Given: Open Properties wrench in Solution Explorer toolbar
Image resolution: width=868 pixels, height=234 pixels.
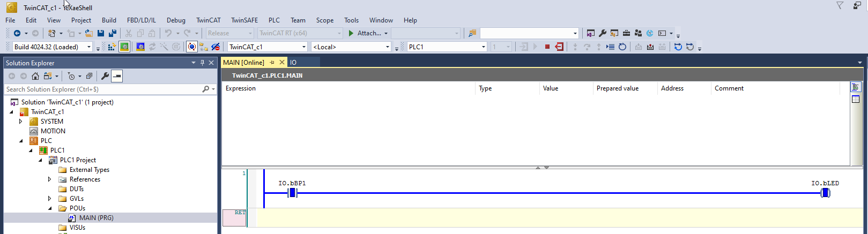Looking at the screenshot, I should 105,76.
